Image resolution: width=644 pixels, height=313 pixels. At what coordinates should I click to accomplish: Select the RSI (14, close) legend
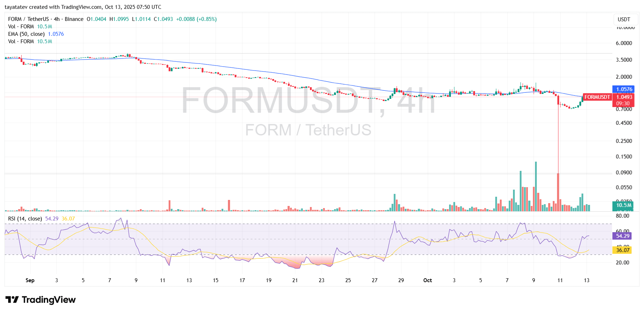(x=25, y=219)
